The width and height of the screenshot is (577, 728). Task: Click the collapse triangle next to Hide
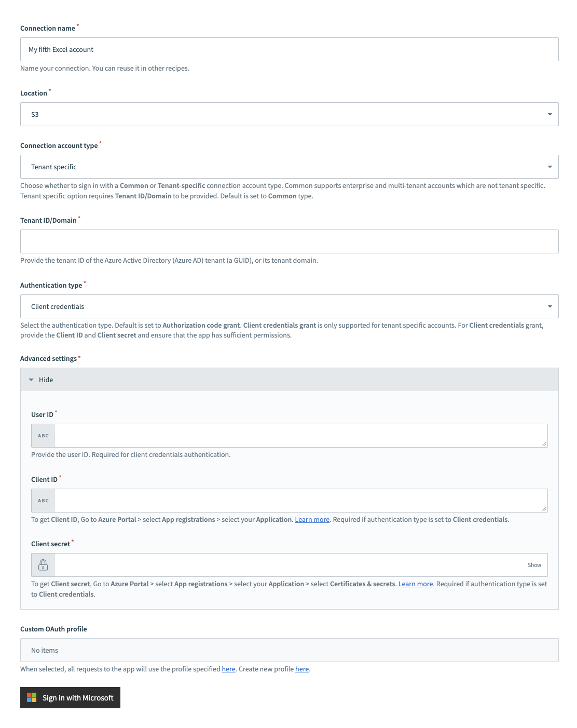pyautogui.click(x=32, y=380)
